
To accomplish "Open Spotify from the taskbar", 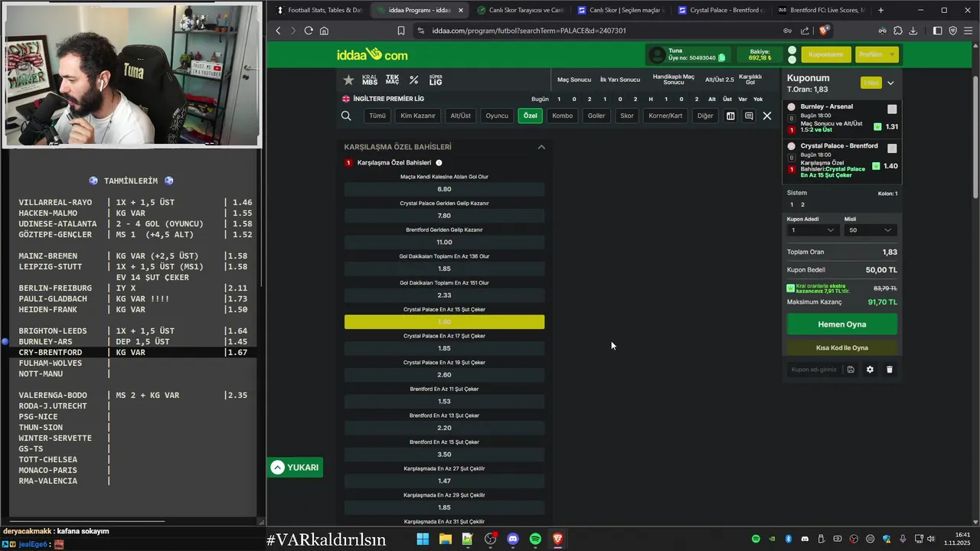I will pyautogui.click(x=535, y=540).
